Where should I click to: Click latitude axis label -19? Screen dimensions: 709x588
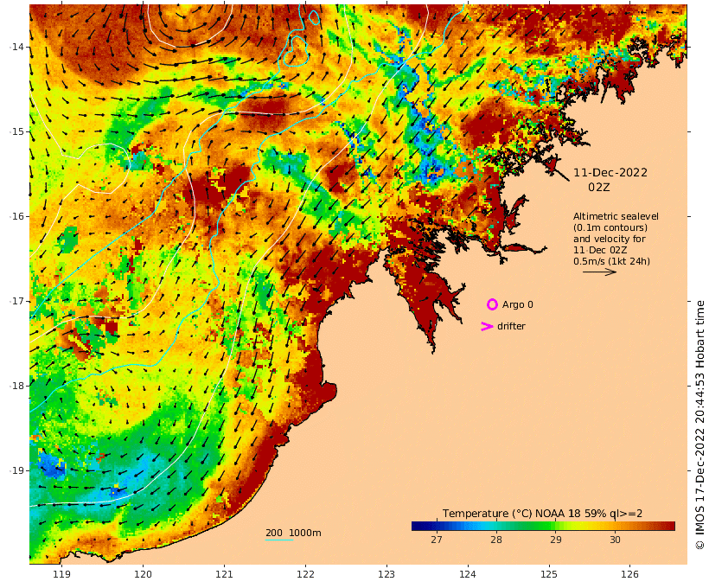click(x=17, y=470)
